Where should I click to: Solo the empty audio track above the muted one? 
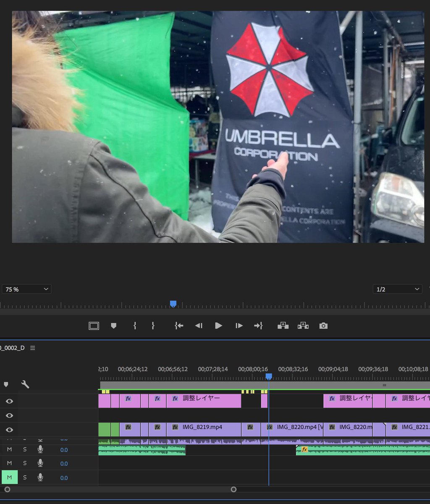[25, 463]
